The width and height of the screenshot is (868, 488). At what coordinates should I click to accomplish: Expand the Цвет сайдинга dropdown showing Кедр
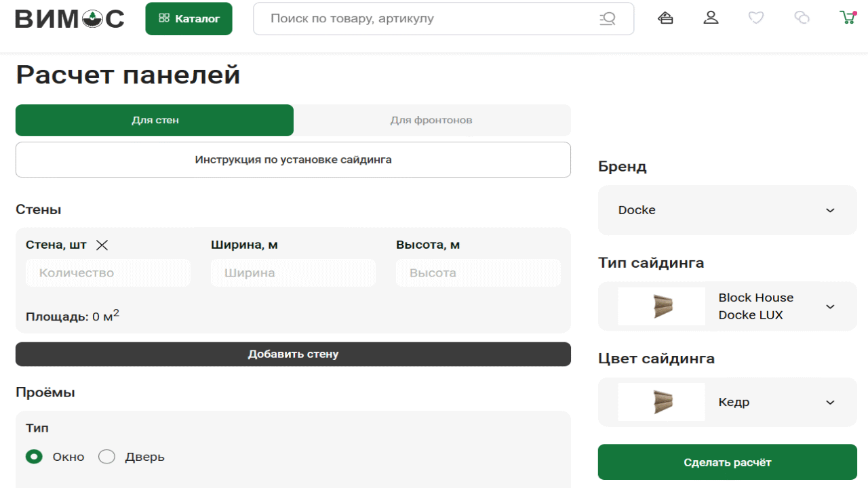pos(727,403)
